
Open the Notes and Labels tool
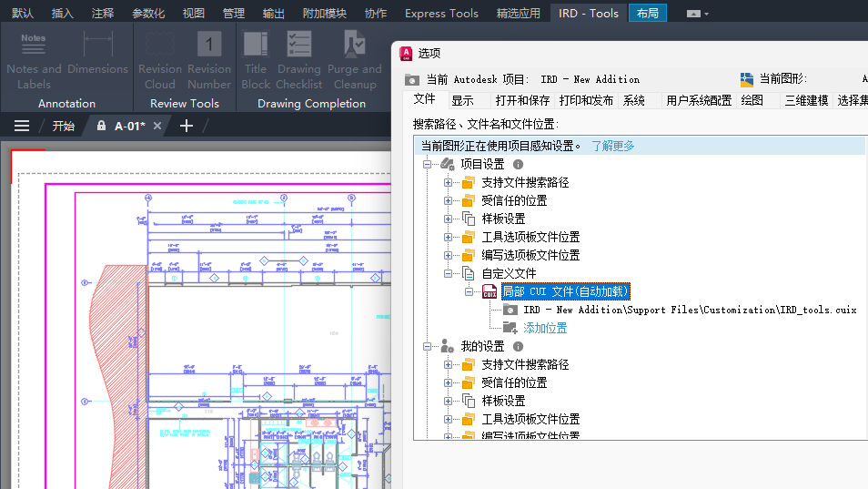click(x=34, y=60)
